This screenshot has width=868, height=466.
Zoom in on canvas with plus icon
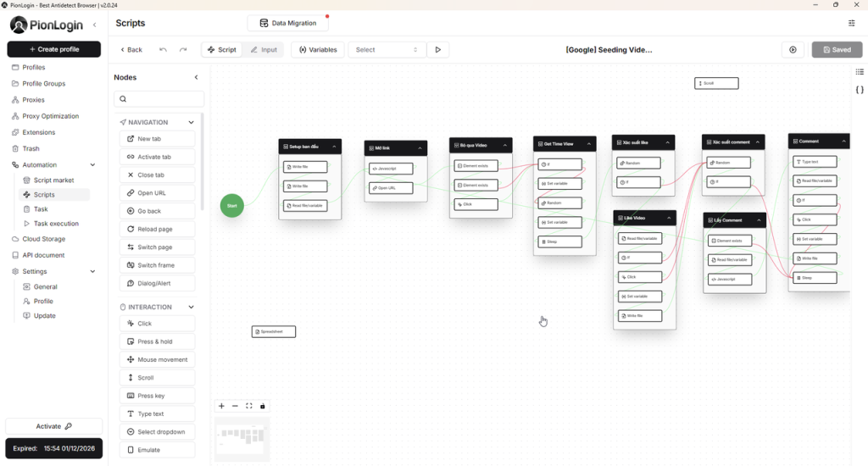coord(222,406)
